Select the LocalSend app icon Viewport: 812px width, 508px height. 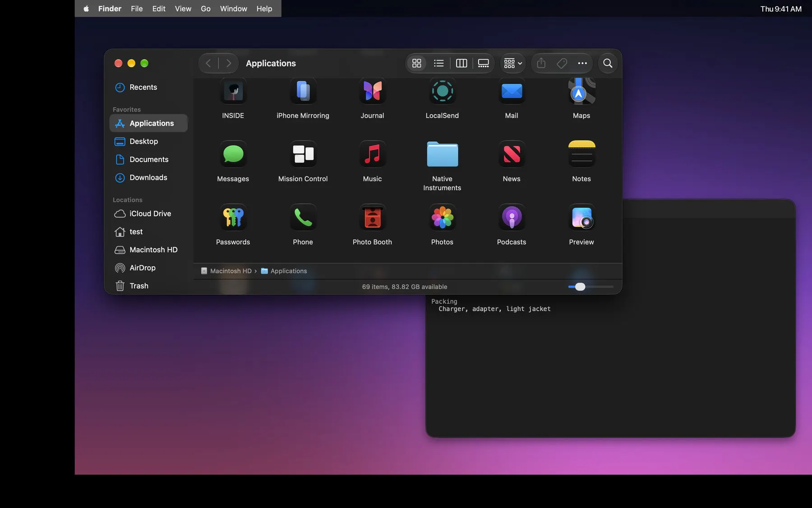[442, 92]
